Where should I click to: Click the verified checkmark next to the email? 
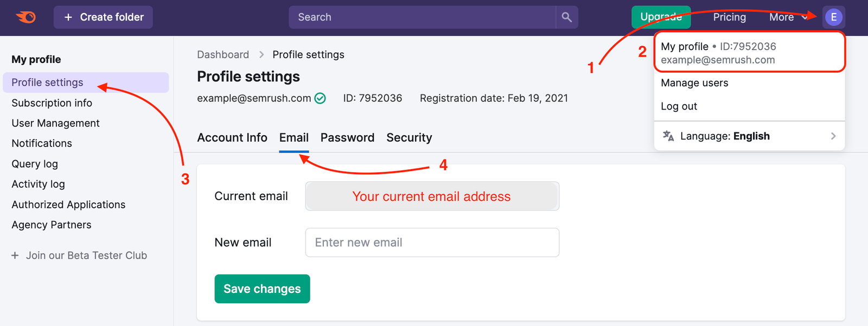320,98
